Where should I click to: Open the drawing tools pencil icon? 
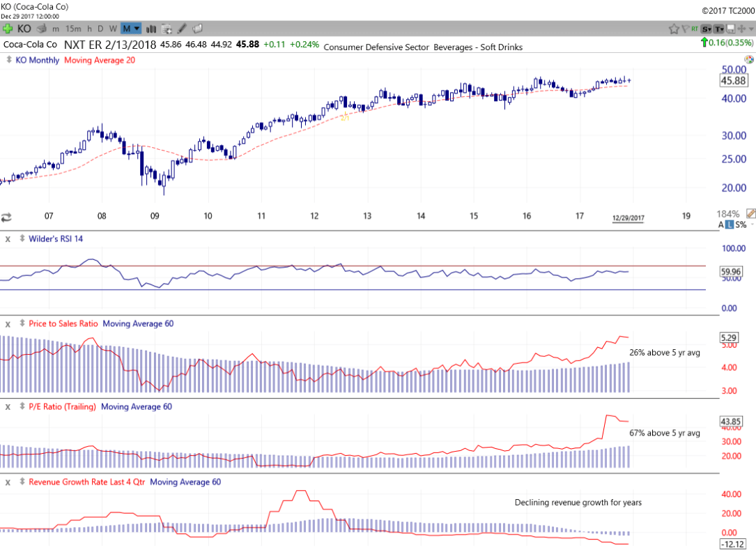coord(182,29)
